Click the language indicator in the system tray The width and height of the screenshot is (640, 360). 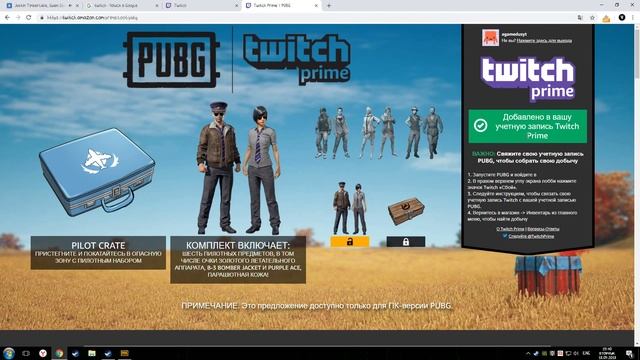click(587, 353)
